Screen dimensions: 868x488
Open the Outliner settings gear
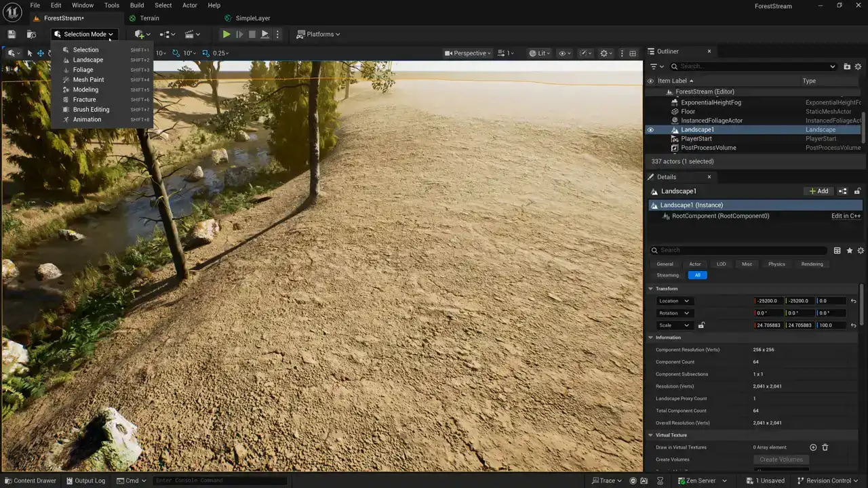coord(858,66)
